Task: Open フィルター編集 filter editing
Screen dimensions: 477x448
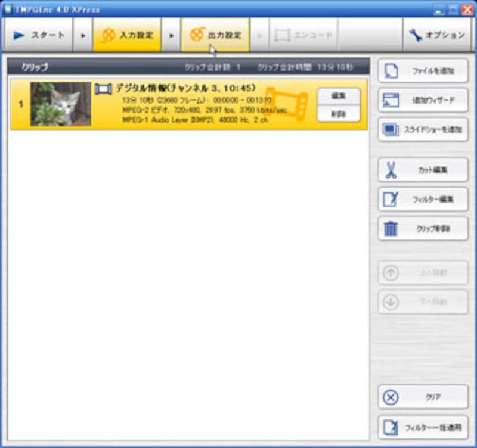Action: point(423,199)
